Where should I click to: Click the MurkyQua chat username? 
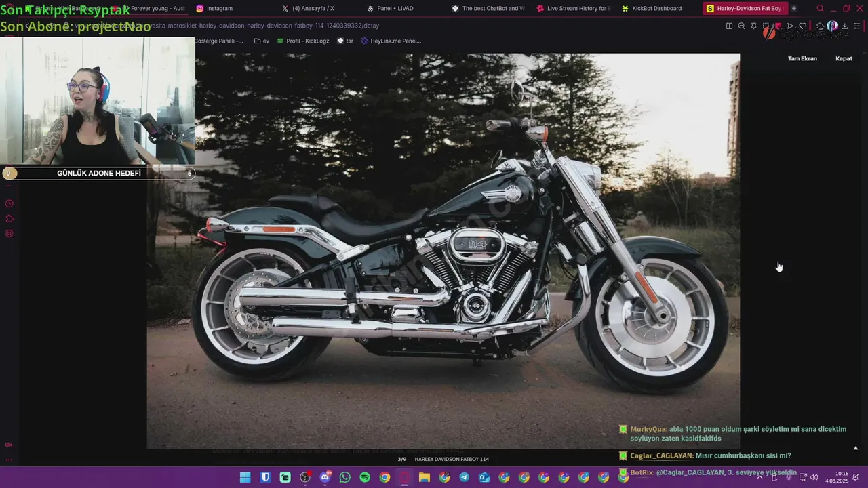coord(648,429)
